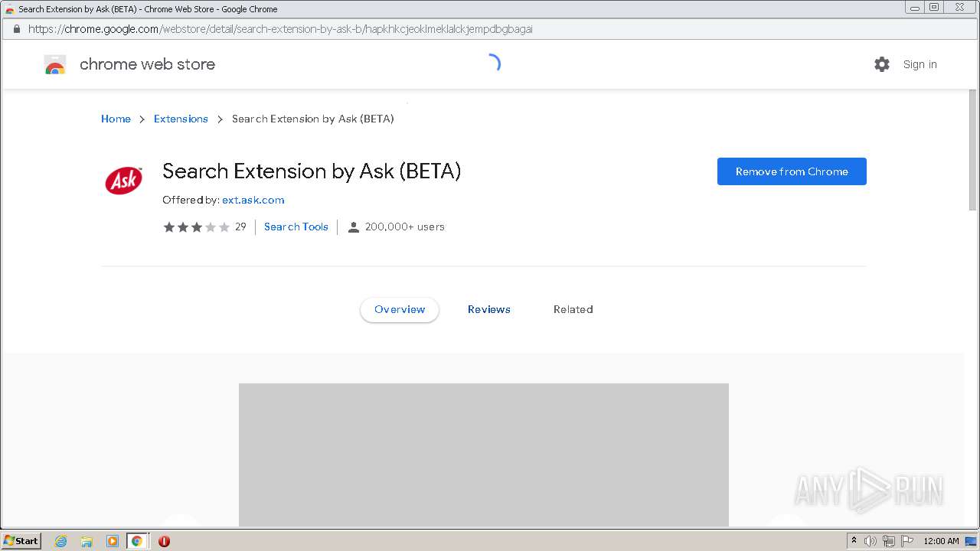Click the show desktop tray icon

tap(971, 541)
